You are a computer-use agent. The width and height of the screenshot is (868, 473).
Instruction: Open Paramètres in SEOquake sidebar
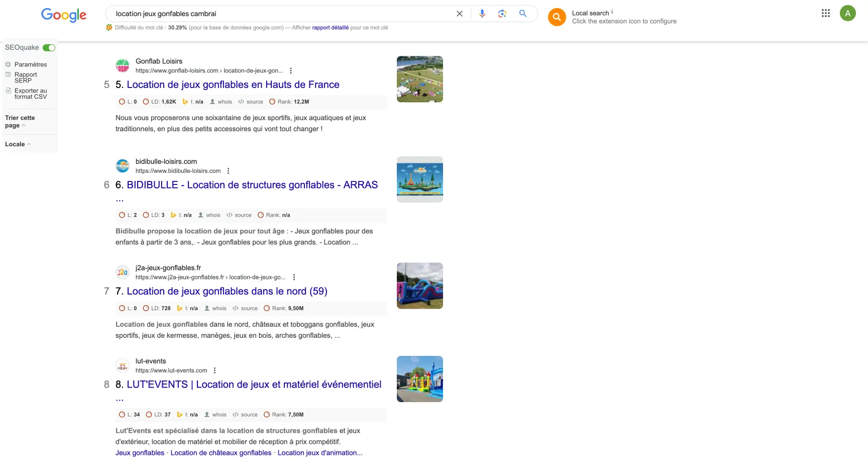[30, 64]
